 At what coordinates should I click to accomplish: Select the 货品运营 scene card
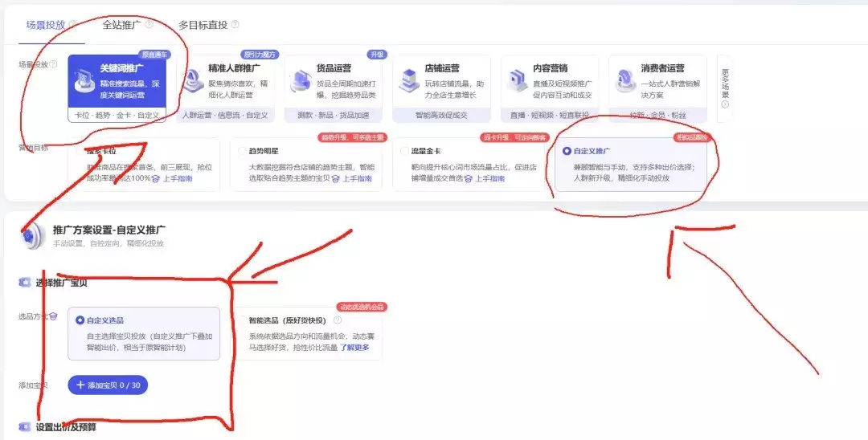point(334,88)
